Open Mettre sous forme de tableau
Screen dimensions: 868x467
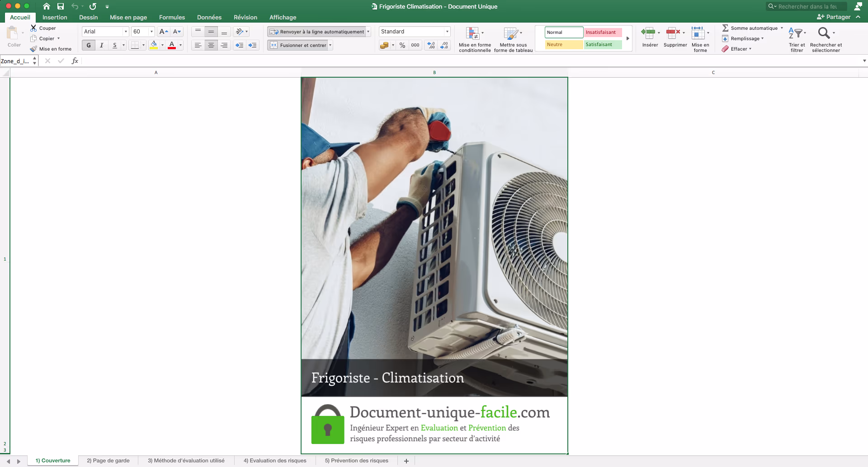pyautogui.click(x=513, y=39)
